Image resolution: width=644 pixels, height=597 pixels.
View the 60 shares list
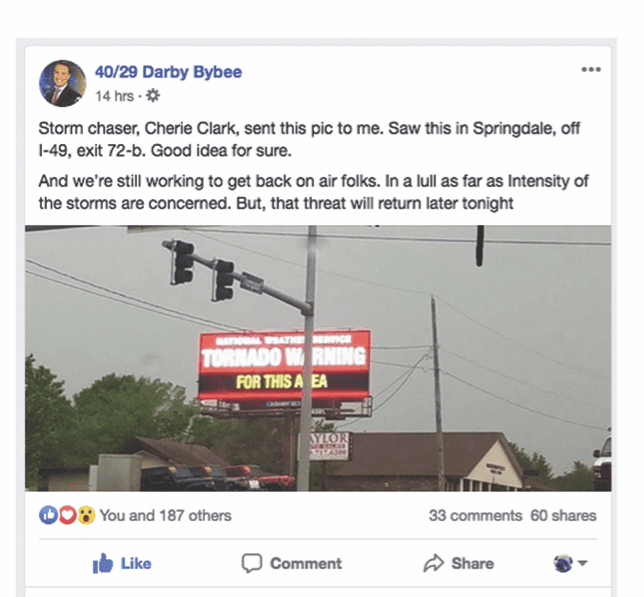[563, 515]
